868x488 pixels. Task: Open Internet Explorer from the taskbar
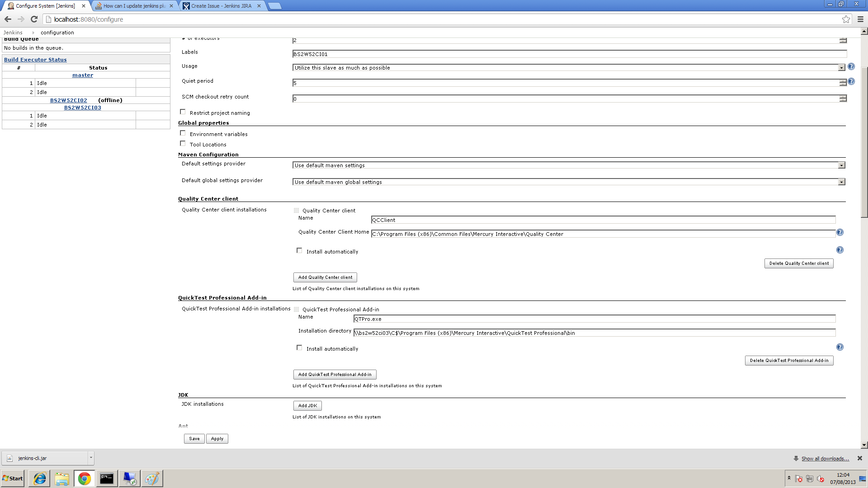(x=39, y=479)
